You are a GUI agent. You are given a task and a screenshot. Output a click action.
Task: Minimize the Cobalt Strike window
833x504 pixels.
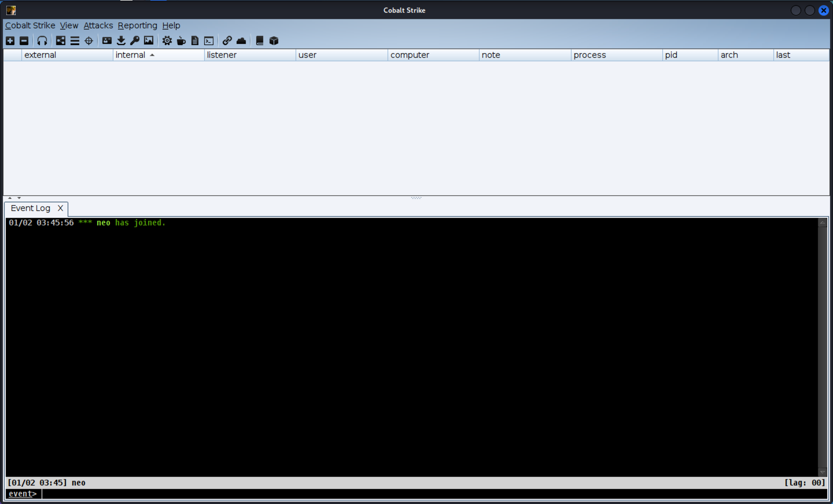coord(796,10)
